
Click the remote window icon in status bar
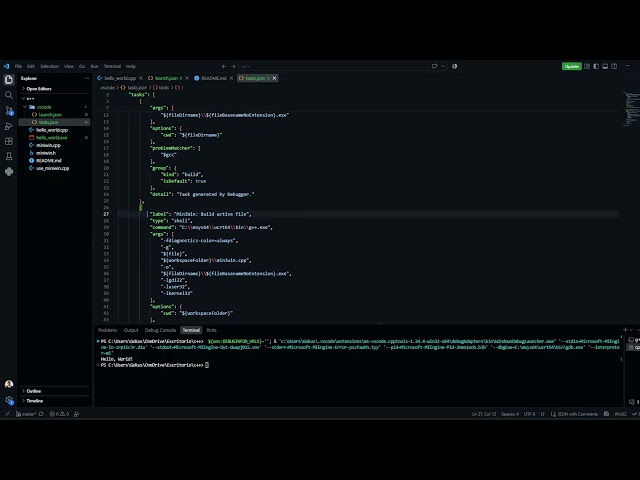[x=7, y=414]
